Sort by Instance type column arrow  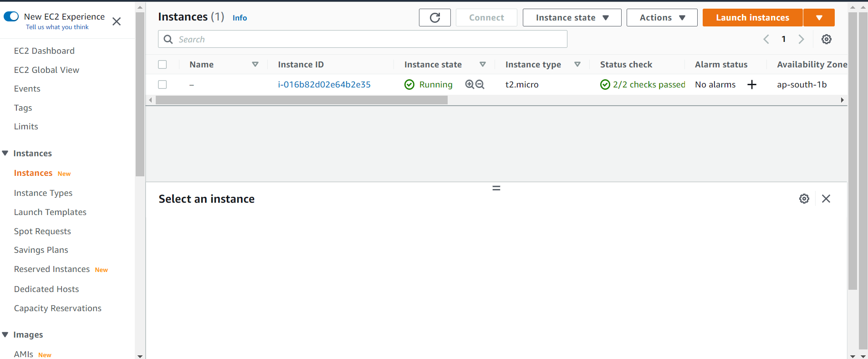pyautogui.click(x=577, y=65)
